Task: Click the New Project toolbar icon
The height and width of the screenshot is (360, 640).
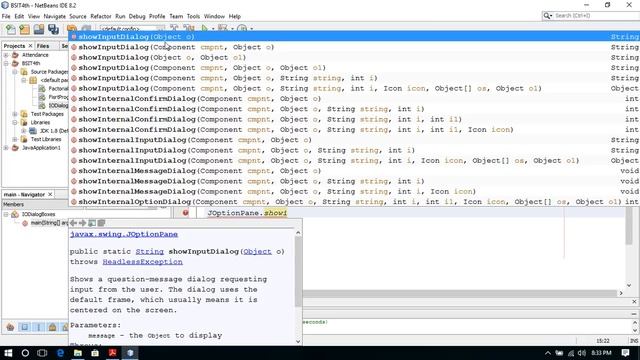Action: click(x=24, y=29)
